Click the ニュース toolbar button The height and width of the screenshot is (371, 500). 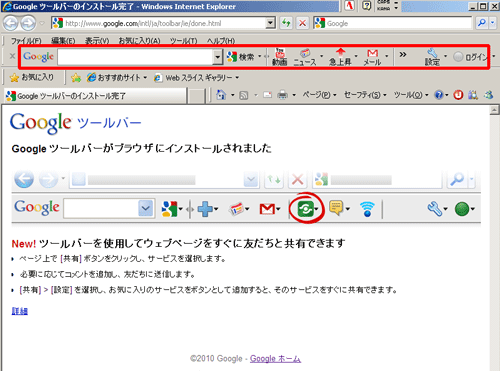305,57
